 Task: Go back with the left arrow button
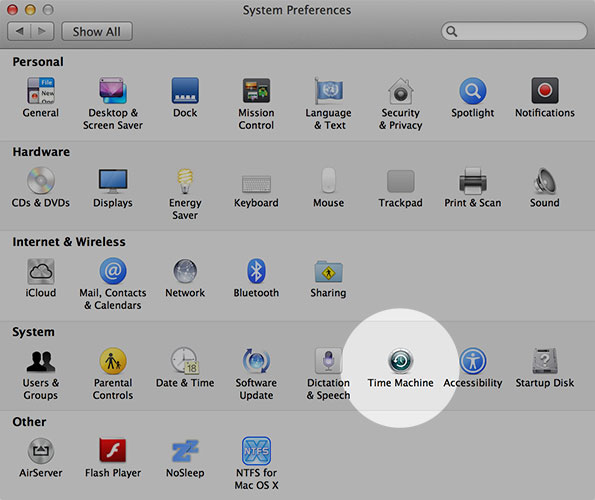click(x=19, y=31)
